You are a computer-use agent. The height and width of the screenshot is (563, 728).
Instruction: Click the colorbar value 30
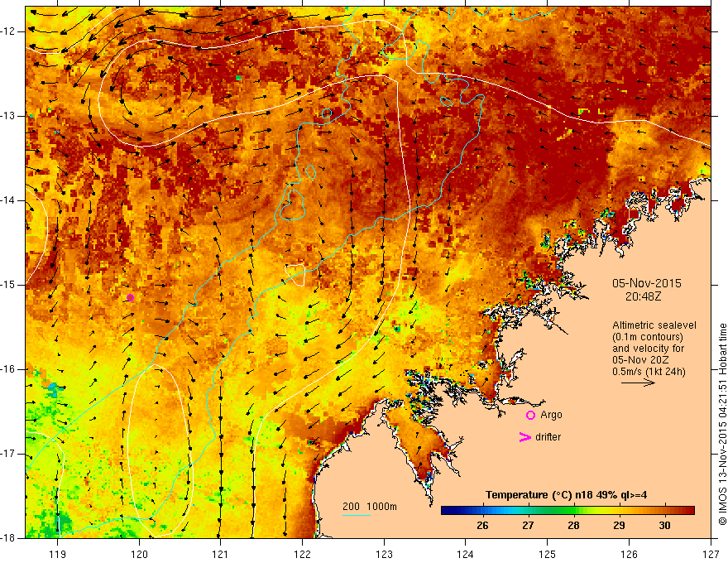pos(664,526)
